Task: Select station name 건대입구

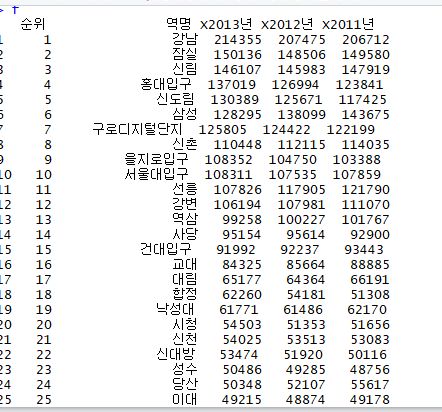Action: [166, 249]
